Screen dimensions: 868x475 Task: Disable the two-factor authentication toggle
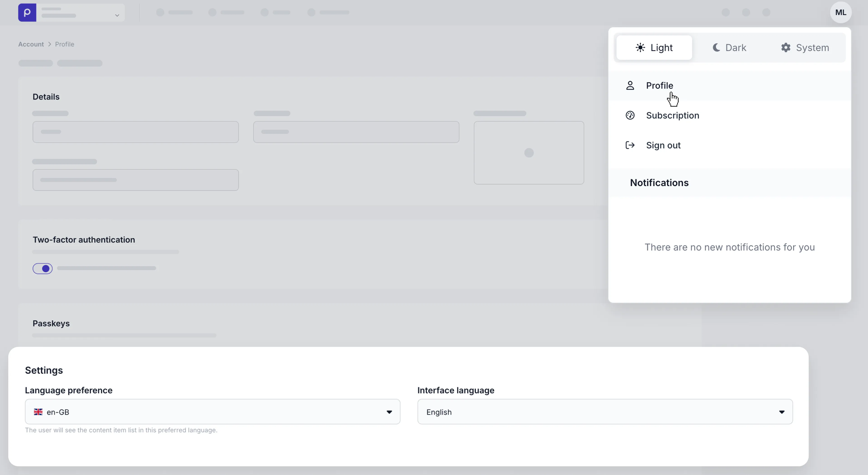point(42,268)
